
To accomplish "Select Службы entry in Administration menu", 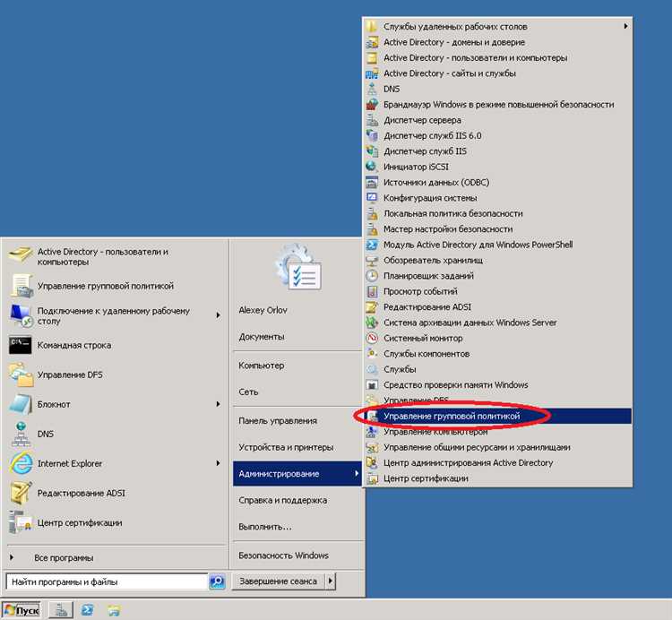I will click(497, 369).
